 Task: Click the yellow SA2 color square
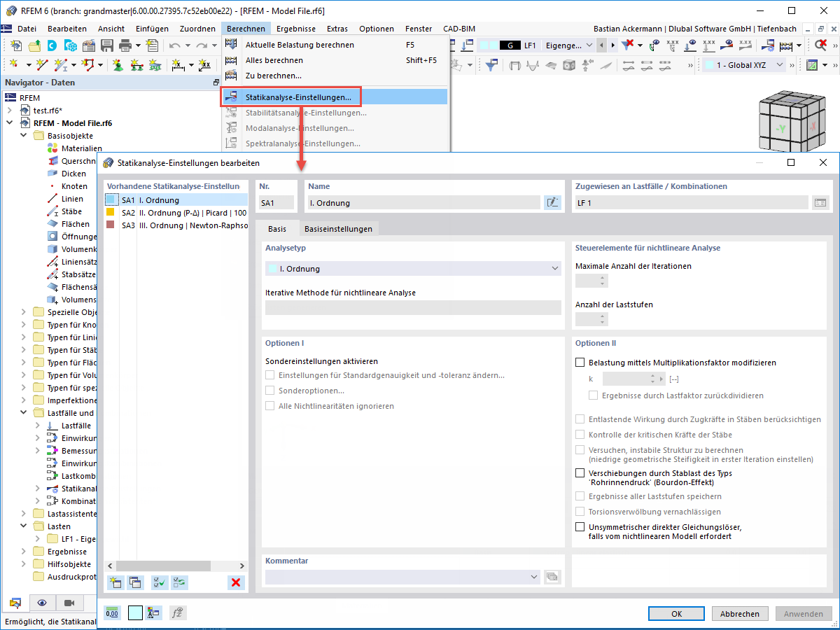click(x=110, y=212)
